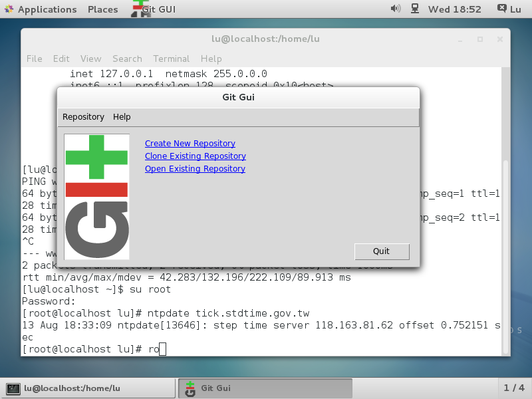Click the Git Gui dialog title bar
The width and height of the screenshot is (532, 399).
[238, 97]
